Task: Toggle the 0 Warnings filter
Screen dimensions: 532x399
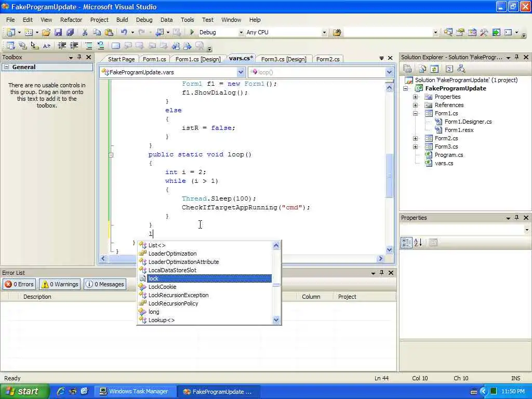Action: point(60,284)
